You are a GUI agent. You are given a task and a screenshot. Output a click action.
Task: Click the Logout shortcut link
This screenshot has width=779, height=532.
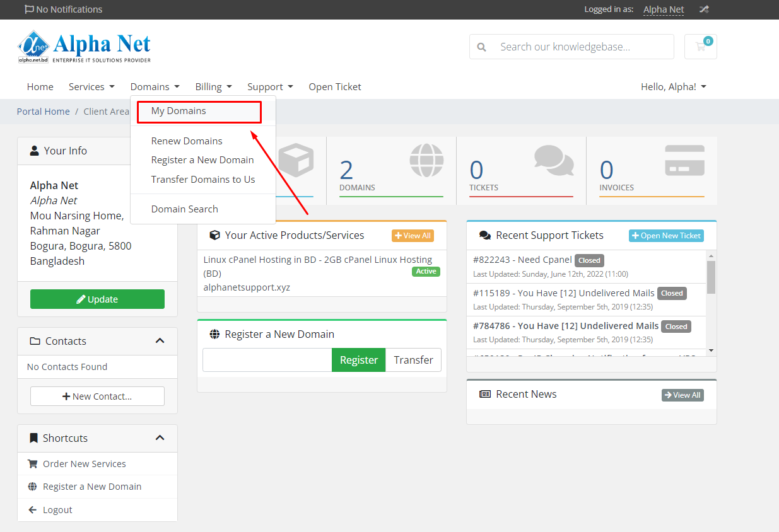97,510
